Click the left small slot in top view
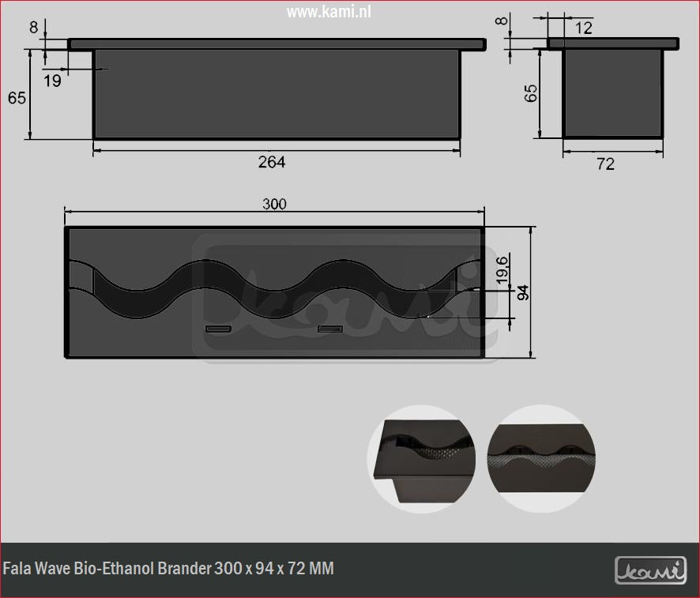This screenshot has height=598, width=700. (x=217, y=328)
